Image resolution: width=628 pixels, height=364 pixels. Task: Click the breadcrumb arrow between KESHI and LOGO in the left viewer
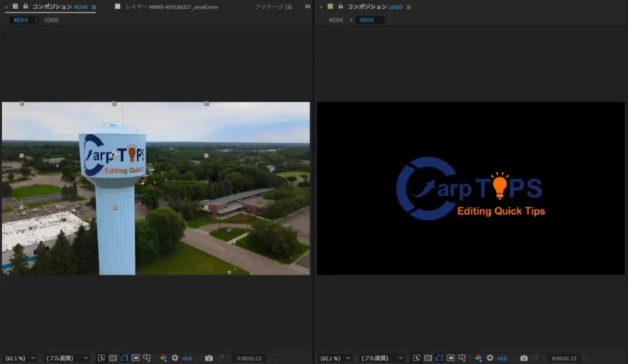36,20
